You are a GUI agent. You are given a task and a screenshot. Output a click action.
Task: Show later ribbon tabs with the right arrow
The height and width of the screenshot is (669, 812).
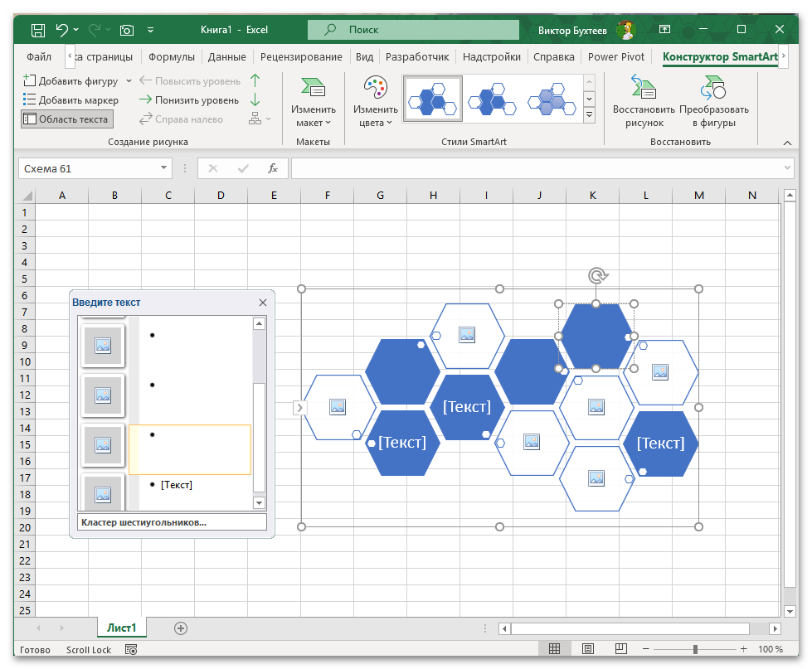(x=784, y=56)
